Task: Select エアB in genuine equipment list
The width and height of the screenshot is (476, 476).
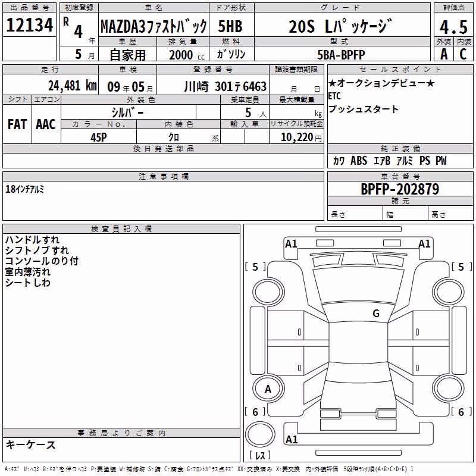Action: tap(382, 161)
